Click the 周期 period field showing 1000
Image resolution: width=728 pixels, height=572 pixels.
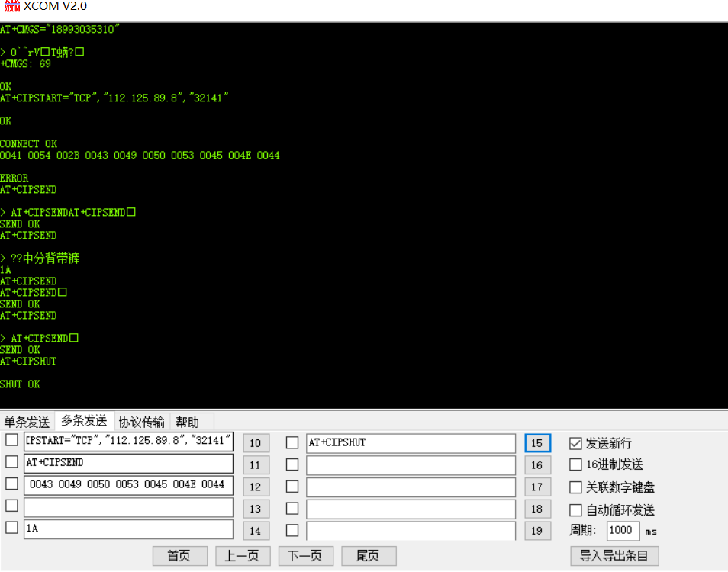tap(623, 530)
